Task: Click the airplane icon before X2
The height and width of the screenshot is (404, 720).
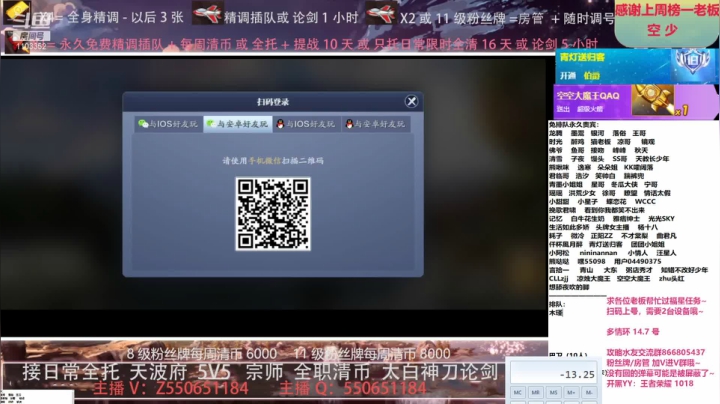Action: pos(381,13)
